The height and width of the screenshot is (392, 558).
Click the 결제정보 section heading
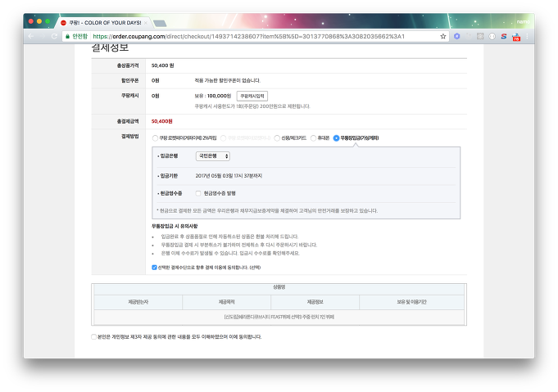(110, 47)
